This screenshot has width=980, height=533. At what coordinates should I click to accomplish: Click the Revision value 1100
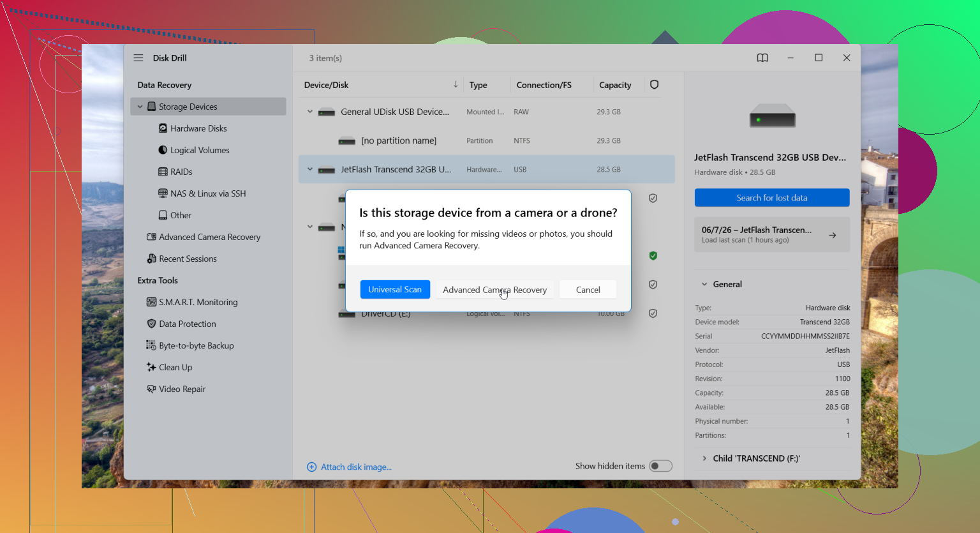click(x=842, y=379)
